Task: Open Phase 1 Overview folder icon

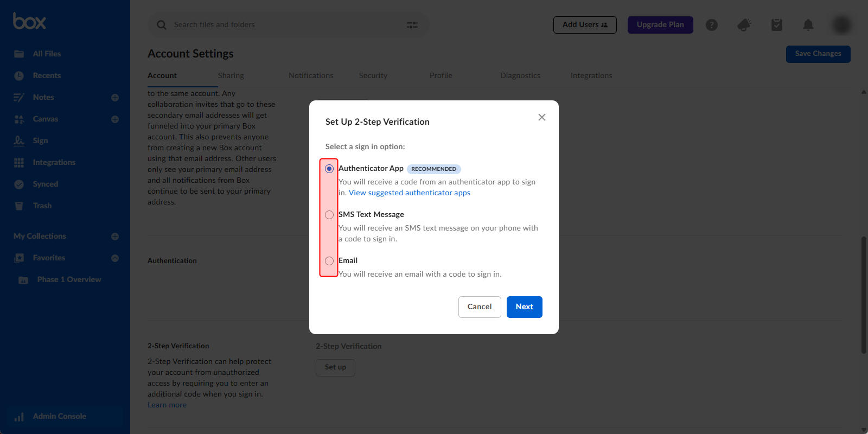Action: coord(23,280)
